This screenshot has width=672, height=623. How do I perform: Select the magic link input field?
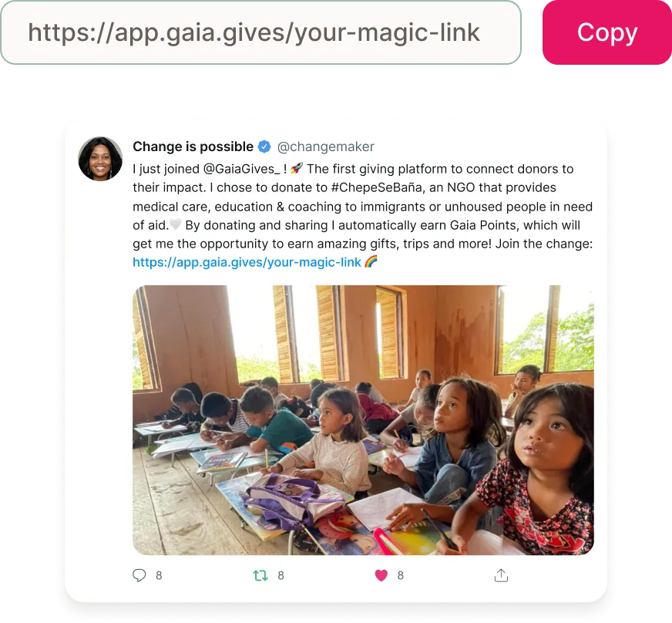(260, 32)
